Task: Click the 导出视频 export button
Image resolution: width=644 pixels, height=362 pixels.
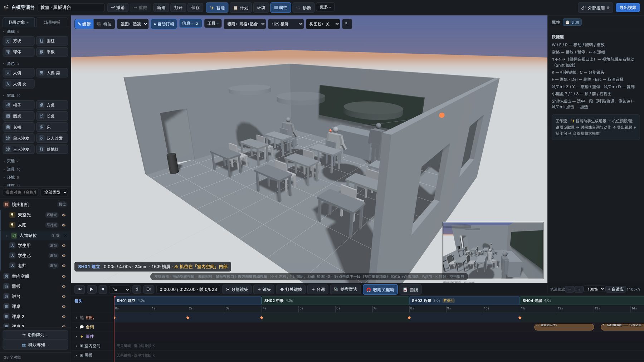Action: tap(628, 8)
